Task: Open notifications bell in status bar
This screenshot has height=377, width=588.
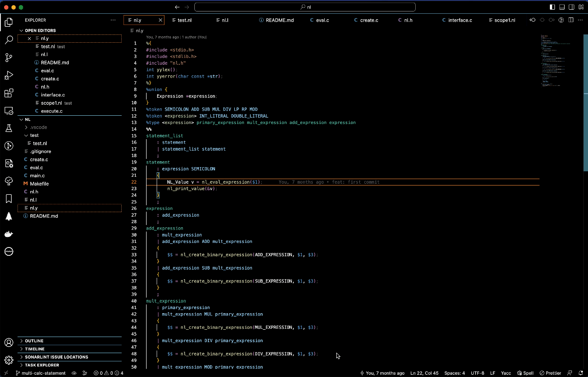Action: click(581, 373)
